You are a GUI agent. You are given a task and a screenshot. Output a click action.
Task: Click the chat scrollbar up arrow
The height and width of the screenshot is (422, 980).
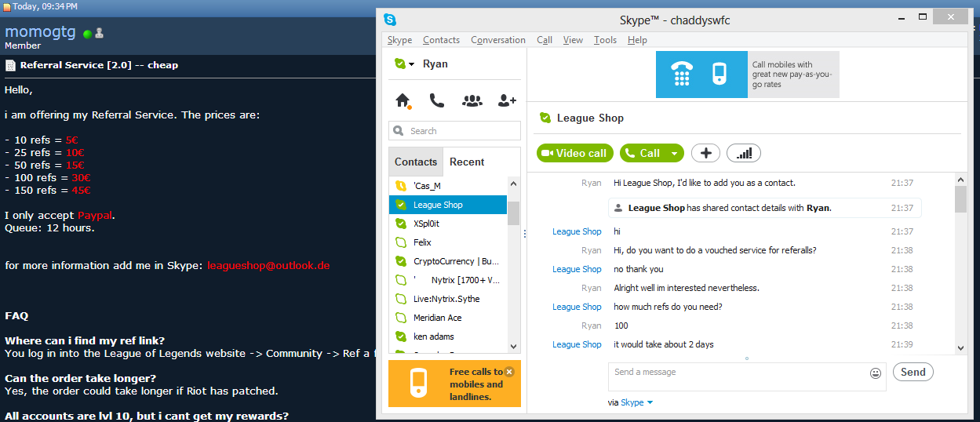[960, 180]
